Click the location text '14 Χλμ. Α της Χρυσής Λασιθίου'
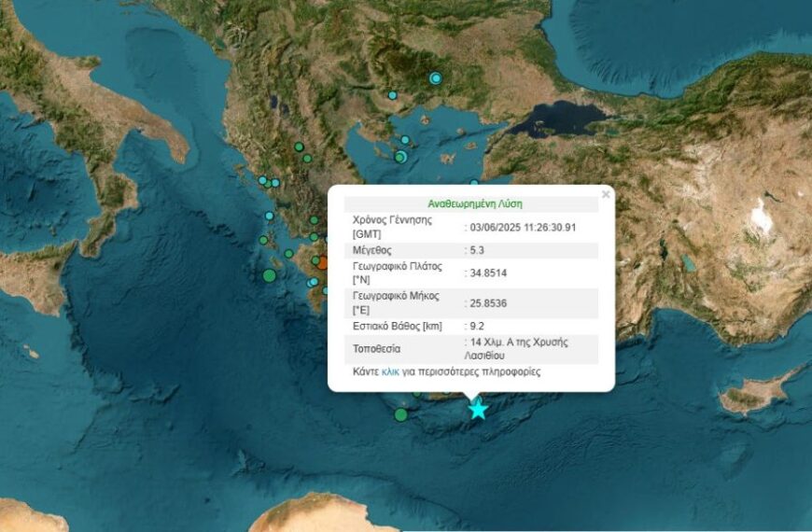The image size is (812, 532). coord(516,349)
